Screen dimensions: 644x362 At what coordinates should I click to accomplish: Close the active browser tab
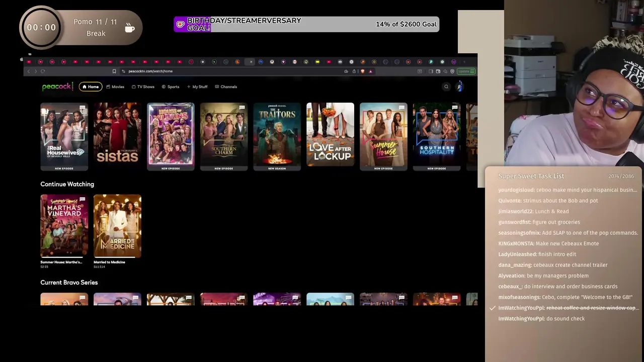click(251, 62)
